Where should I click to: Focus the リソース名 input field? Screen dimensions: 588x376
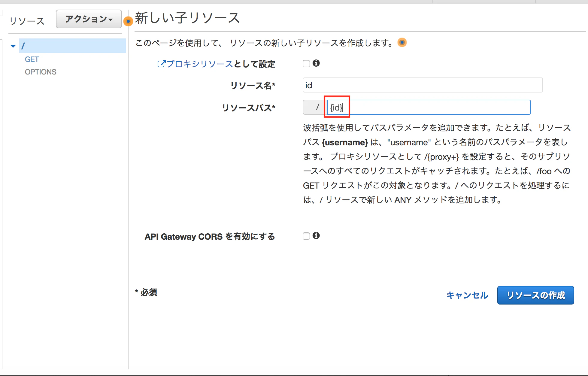coord(423,85)
